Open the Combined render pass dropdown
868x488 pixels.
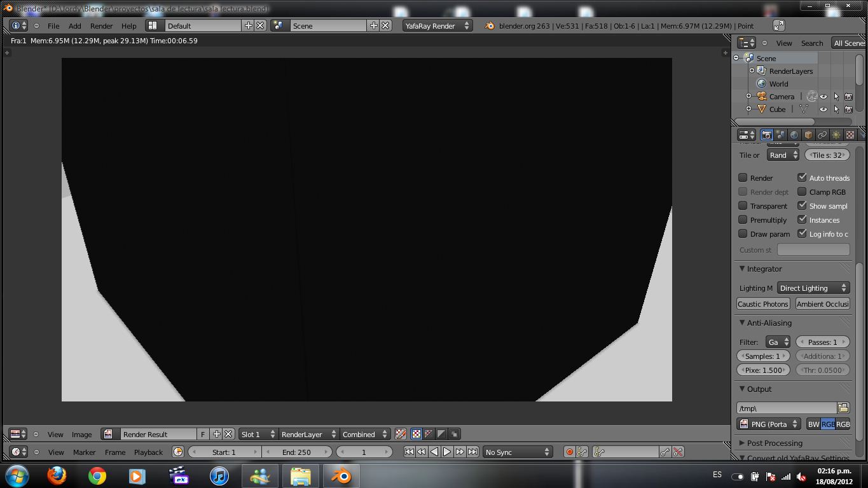pyautogui.click(x=364, y=434)
